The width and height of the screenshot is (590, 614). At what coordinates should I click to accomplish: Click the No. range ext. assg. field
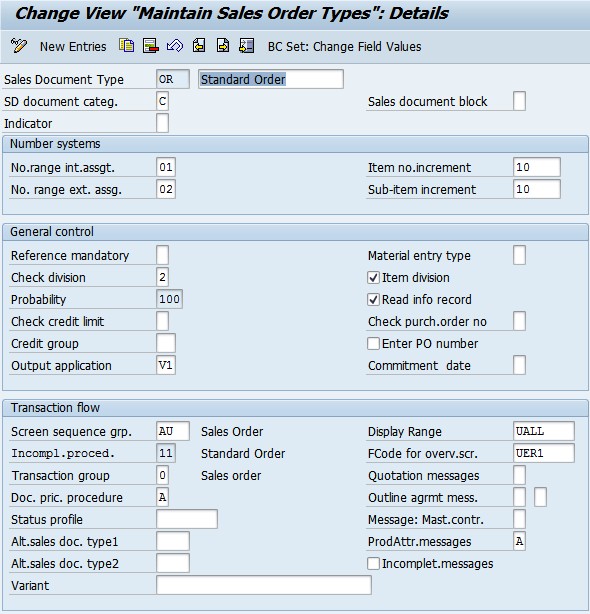pyautogui.click(x=166, y=189)
